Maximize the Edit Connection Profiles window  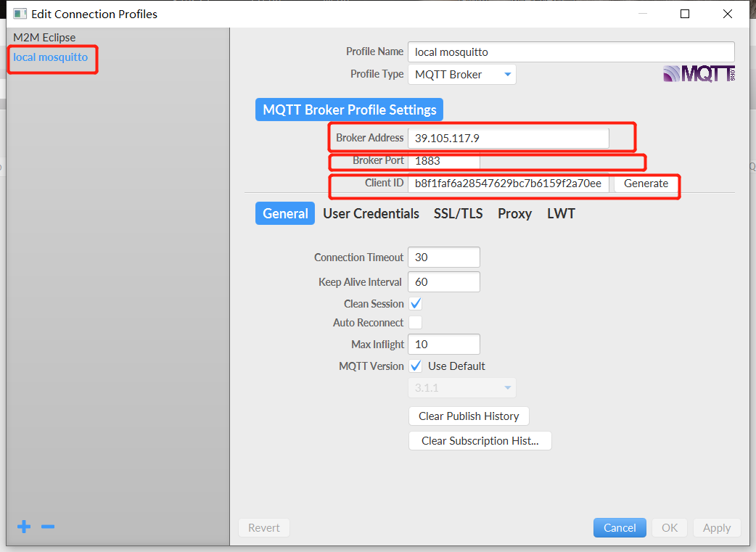[684, 14]
